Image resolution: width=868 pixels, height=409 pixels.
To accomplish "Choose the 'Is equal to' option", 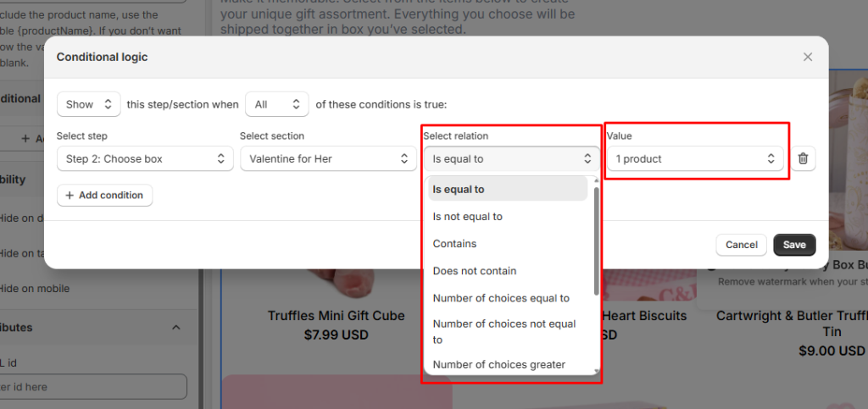I will pyautogui.click(x=507, y=189).
